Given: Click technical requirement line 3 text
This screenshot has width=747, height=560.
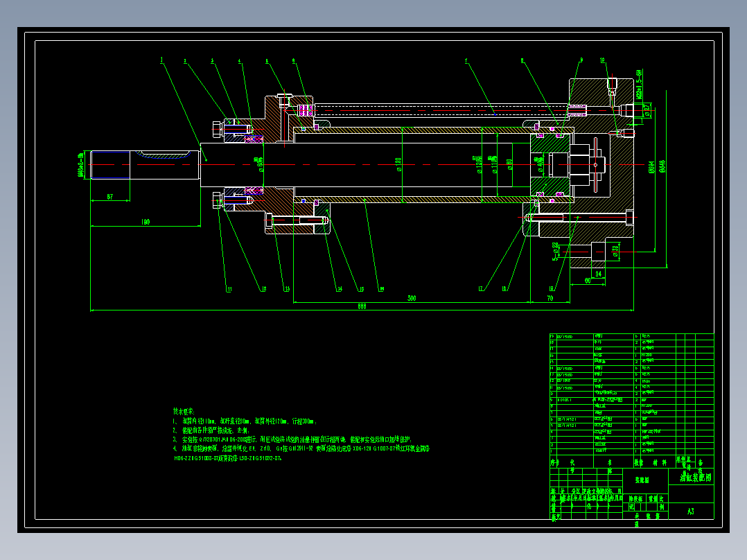Looking at the screenshot, I should point(292,439).
